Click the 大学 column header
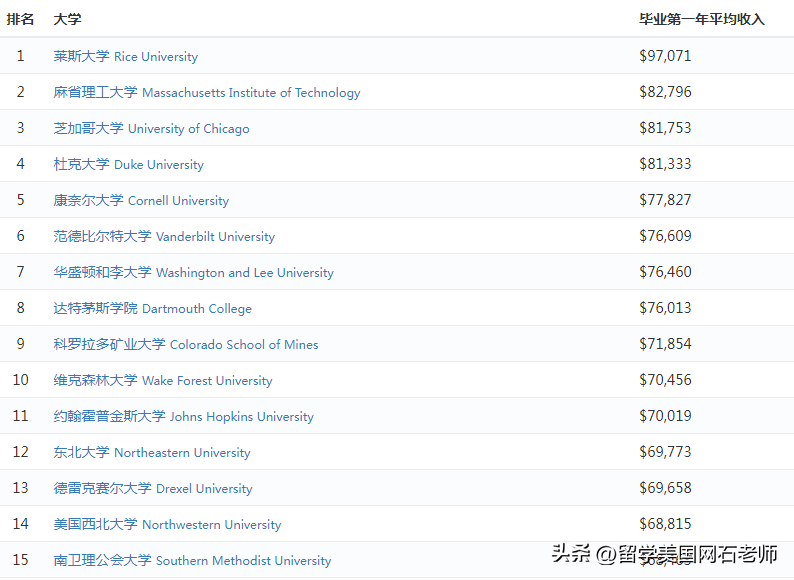 [x=68, y=19]
